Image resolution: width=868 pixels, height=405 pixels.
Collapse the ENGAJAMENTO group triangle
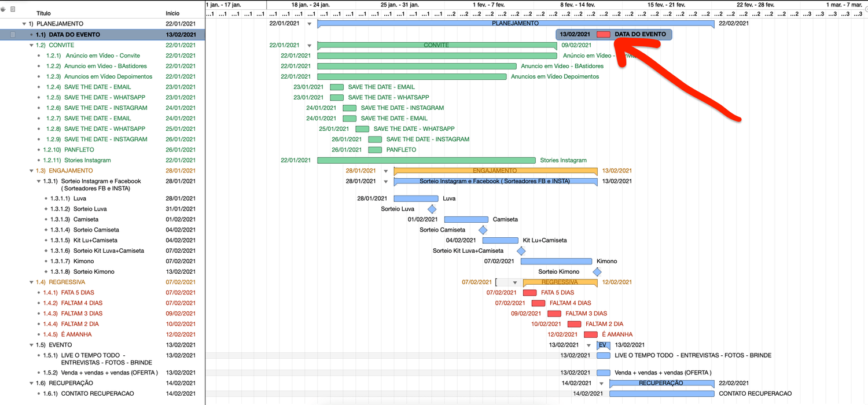coord(31,171)
